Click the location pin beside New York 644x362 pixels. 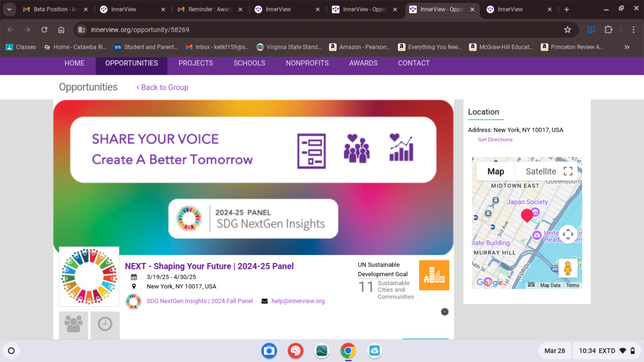[x=134, y=287]
